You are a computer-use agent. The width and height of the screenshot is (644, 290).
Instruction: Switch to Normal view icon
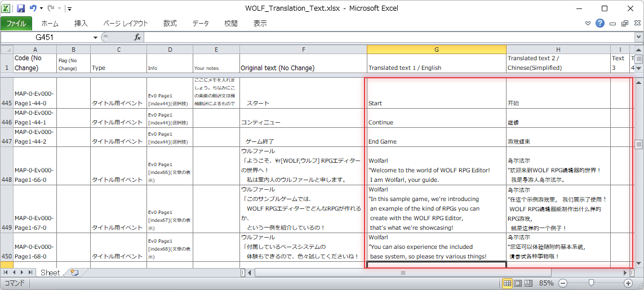[x=507, y=283]
